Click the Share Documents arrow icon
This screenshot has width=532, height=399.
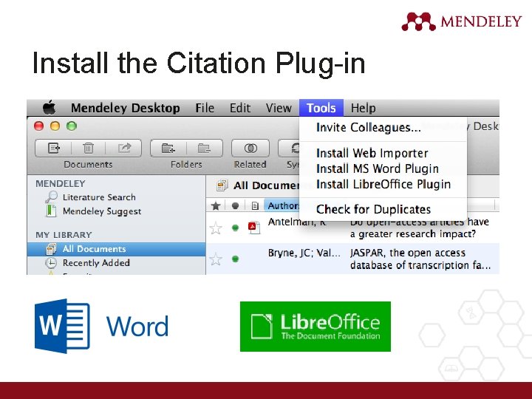coord(124,148)
